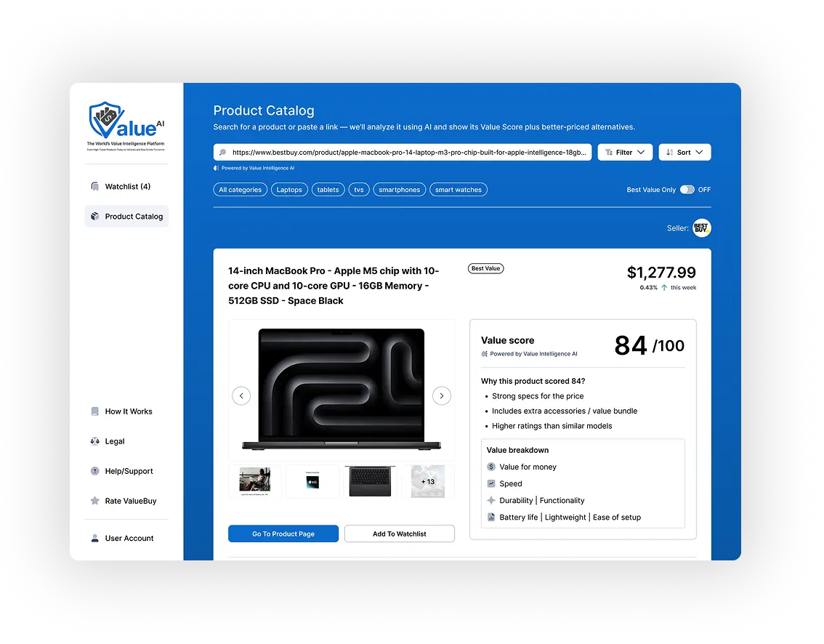Image resolution: width=824 pixels, height=644 pixels.
Task: Open the Filter dropdown
Action: 625,153
